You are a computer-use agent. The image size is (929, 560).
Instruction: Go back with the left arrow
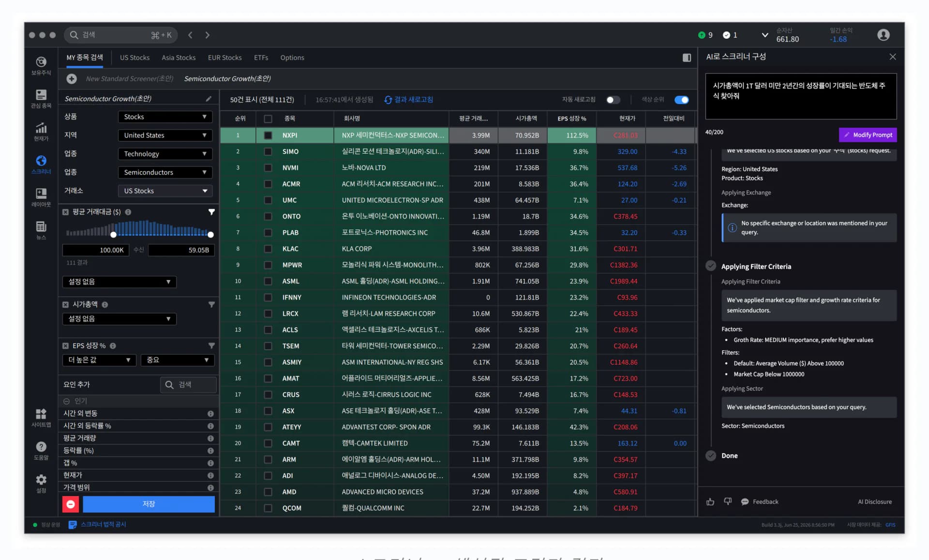pos(190,35)
